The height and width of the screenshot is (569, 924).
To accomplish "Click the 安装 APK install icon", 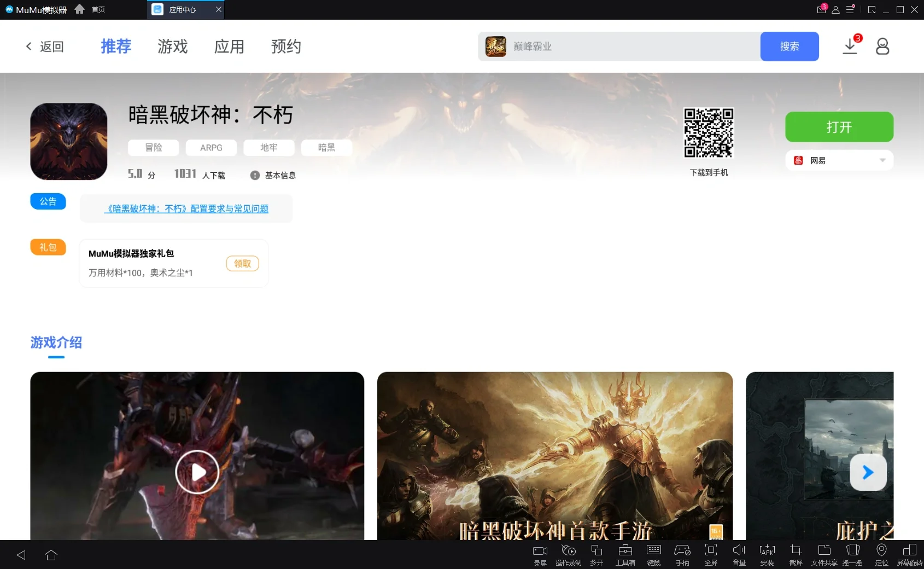I will pyautogui.click(x=767, y=554).
